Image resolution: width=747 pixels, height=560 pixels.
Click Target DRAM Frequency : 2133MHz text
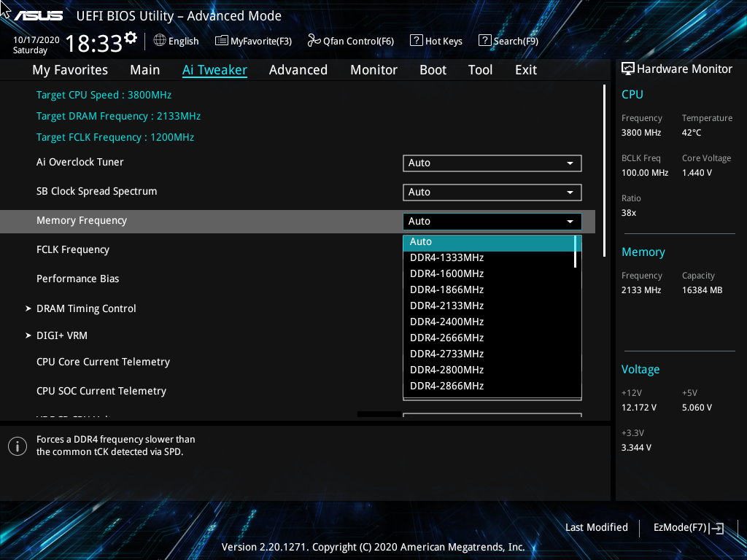pyautogui.click(x=118, y=116)
